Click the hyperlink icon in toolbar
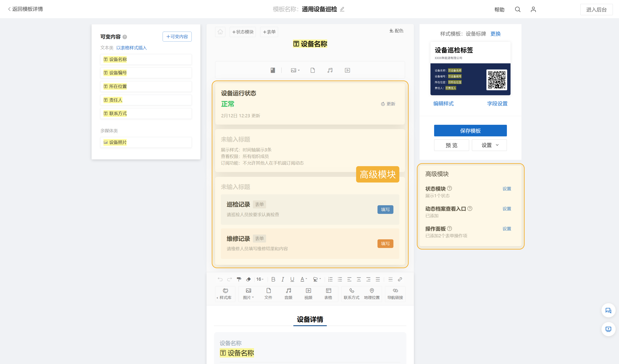The width and height of the screenshot is (619, 364). point(400,279)
